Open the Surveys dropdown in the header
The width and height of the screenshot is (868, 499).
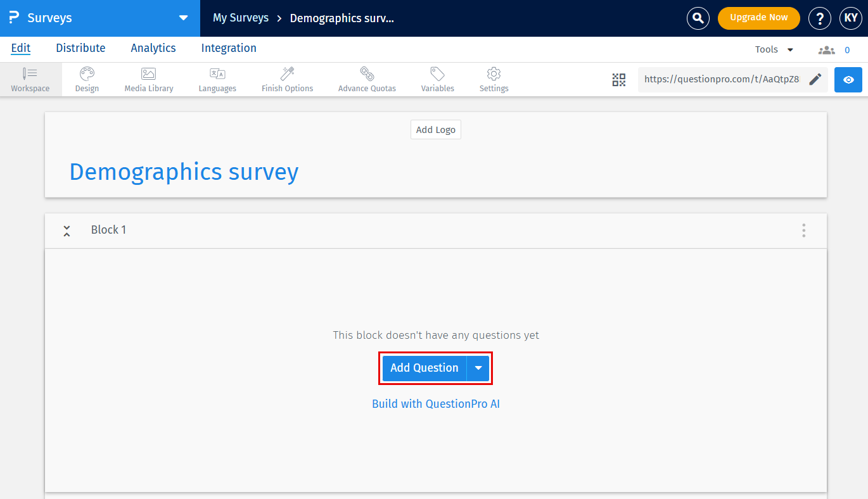point(182,18)
